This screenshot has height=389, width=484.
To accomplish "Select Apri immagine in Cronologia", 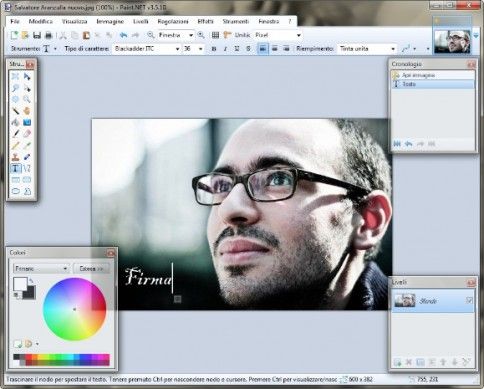I will tap(433, 75).
